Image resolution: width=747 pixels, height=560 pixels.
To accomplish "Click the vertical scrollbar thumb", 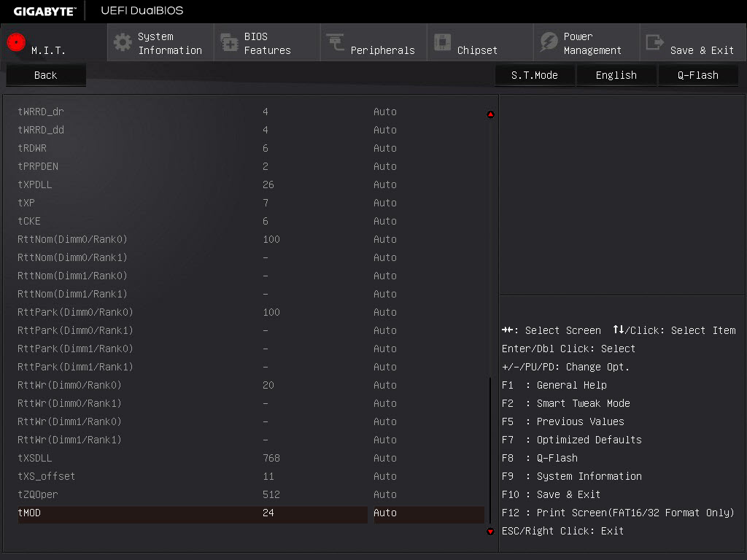I will (490, 450).
